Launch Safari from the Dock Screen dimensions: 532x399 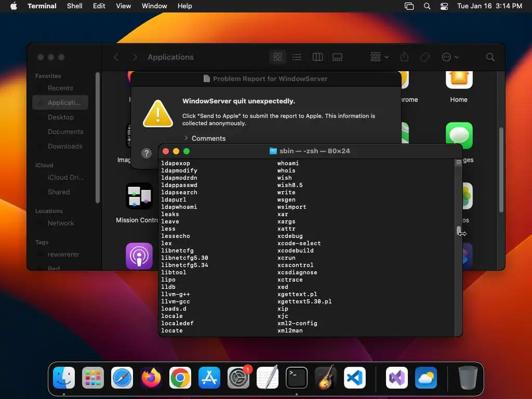[122, 378]
